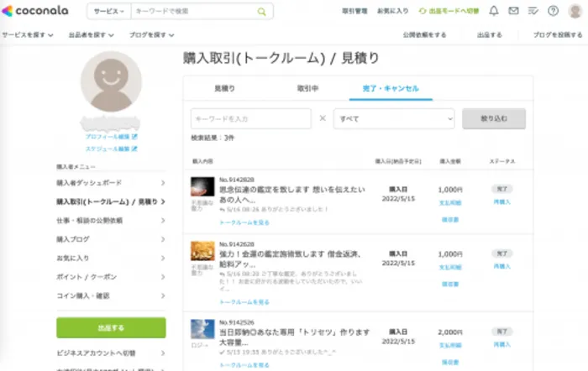Switch to the 取引中 tab

tap(307, 88)
